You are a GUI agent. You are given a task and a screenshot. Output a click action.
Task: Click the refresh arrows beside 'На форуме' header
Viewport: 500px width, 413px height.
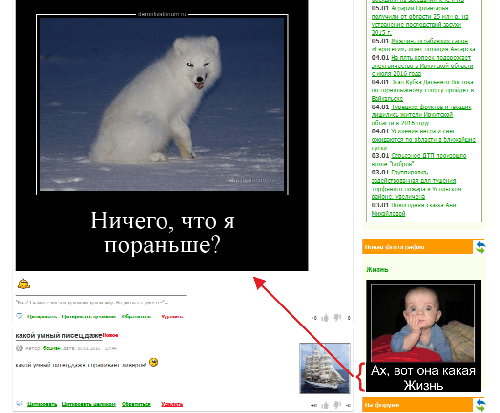click(x=480, y=405)
